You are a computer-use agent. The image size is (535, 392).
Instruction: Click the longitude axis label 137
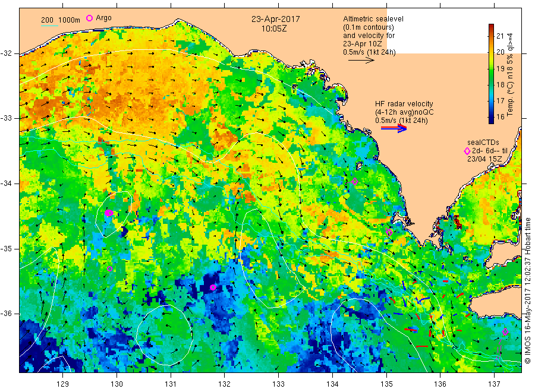click(494, 384)
